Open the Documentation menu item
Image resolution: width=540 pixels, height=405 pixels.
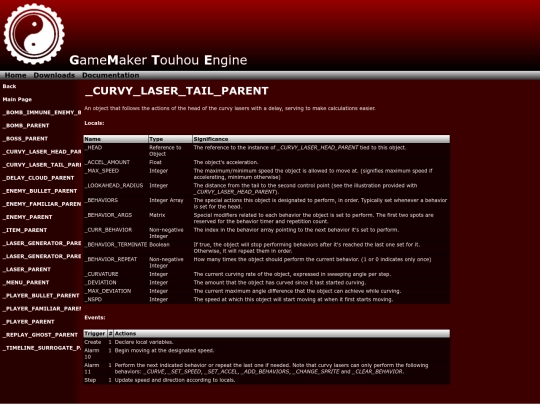[111, 75]
